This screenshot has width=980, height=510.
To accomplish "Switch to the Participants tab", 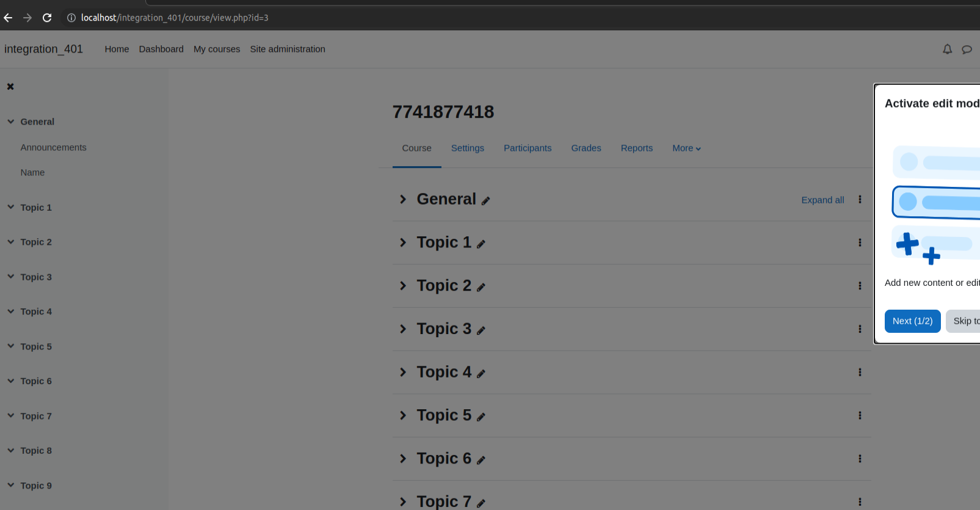I will [528, 148].
